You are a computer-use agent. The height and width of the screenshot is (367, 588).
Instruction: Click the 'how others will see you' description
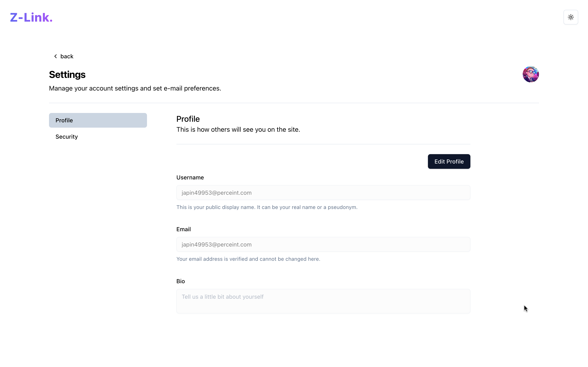point(238,129)
